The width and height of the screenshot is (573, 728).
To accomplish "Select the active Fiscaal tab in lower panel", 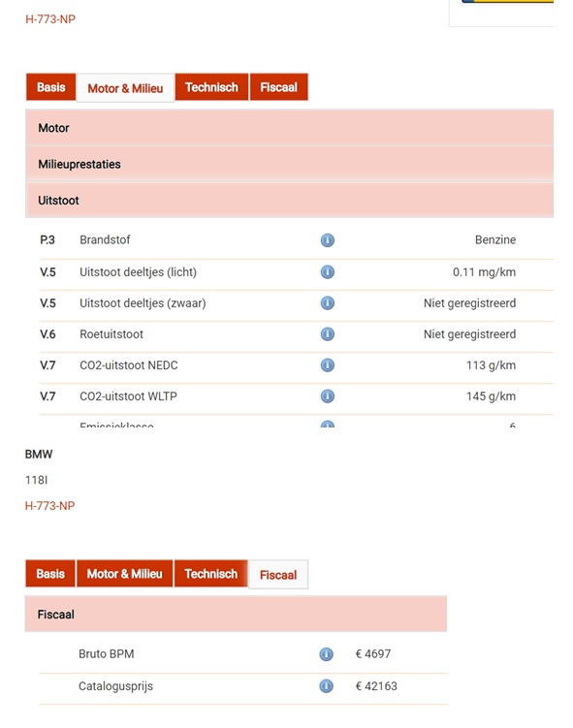I will coord(278,575).
